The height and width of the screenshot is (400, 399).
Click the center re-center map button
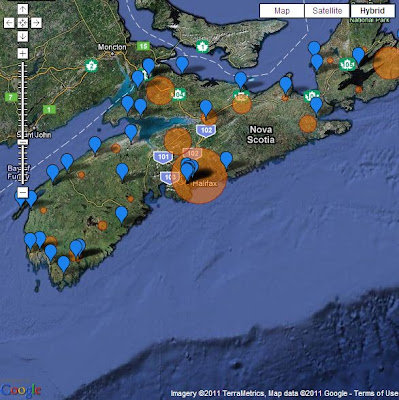pyautogui.click(x=23, y=23)
